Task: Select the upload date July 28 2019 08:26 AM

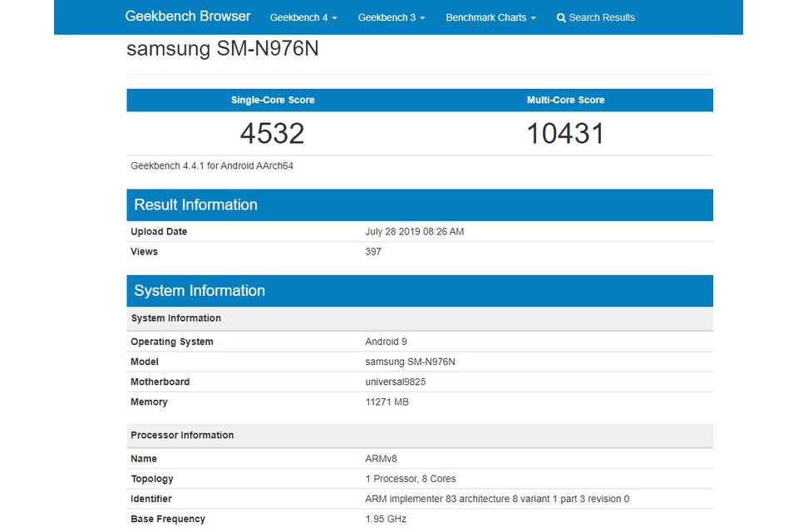Action: (x=414, y=232)
